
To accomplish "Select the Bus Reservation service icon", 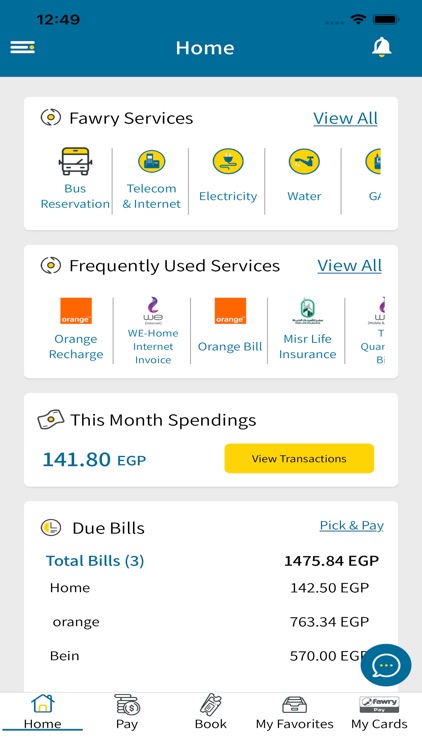I will 75,161.
